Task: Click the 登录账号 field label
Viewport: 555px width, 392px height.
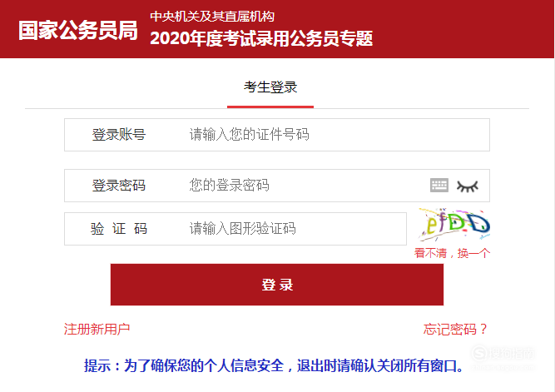Action: pos(119,135)
